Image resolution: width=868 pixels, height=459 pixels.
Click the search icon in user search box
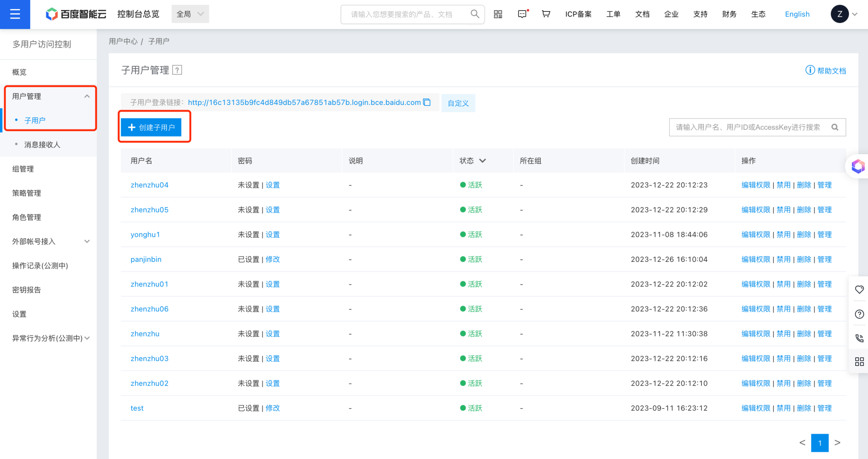click(835, 128)
